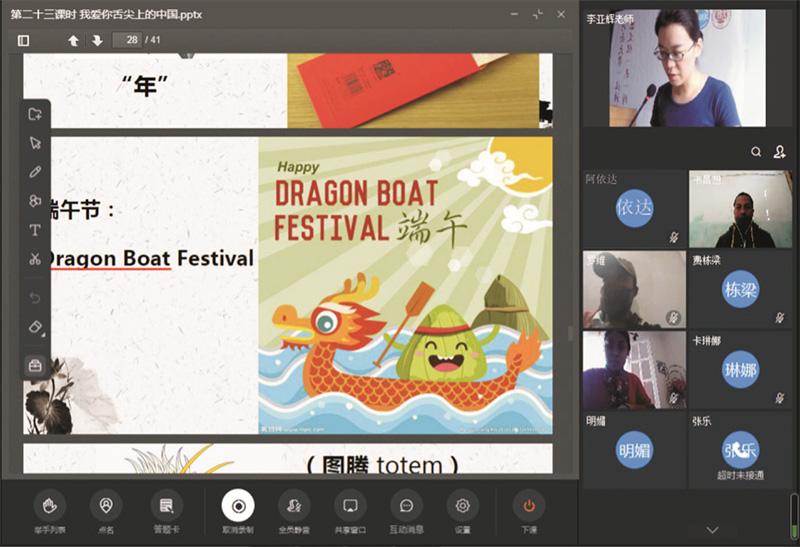The image size is (800, 547).
Task: Click the page number field showing 28
Action: 127,40
